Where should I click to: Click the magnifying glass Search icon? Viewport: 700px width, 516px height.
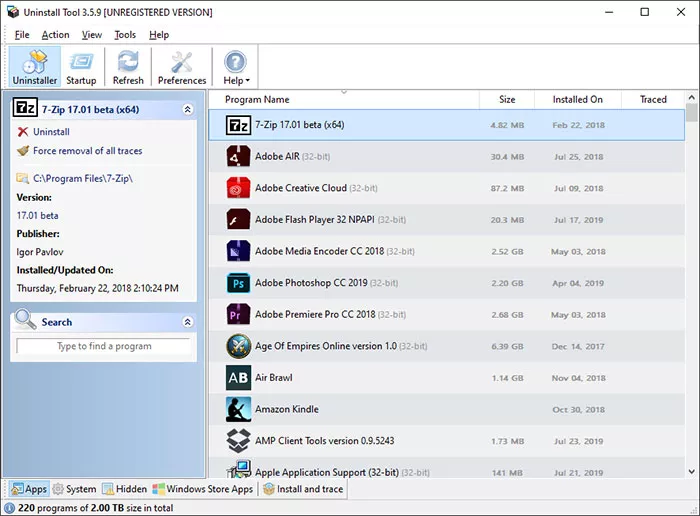tap(25, 319)
